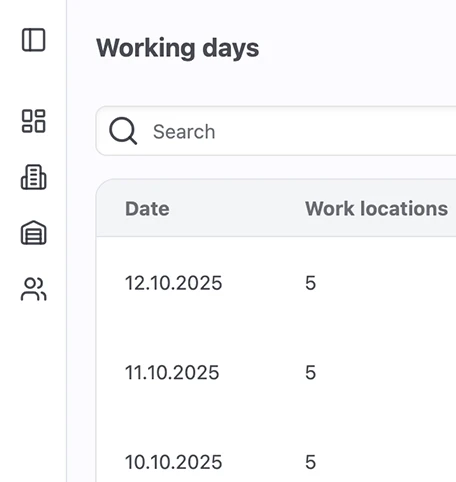
Task: Select the date text 10.10.2025
Action: (173, 462)
